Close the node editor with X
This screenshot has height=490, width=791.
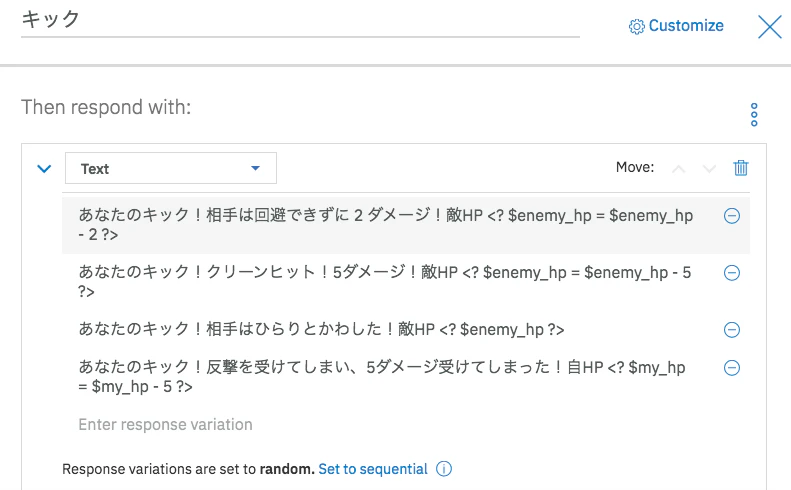(x=769, y=26)
